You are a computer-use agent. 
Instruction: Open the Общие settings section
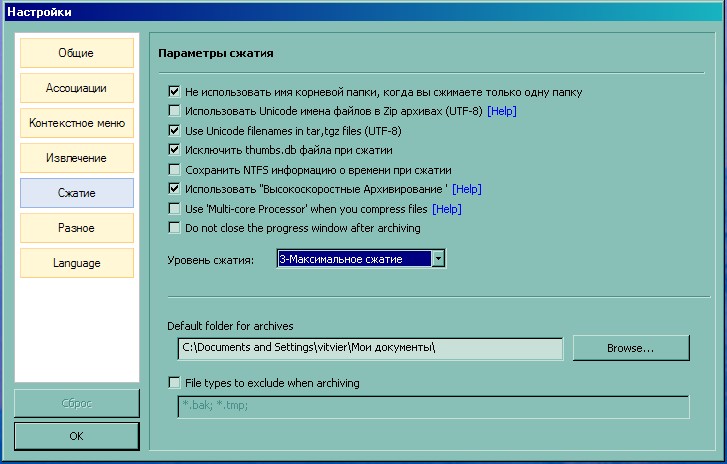[77, 53]
